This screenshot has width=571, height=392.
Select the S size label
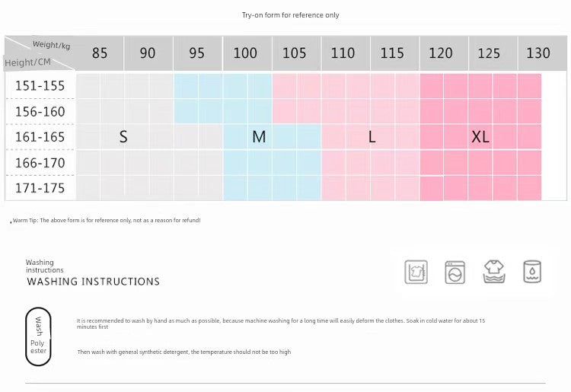point(123,137)
